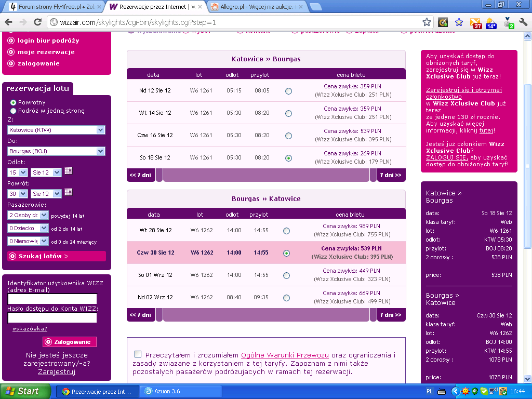Open the departure date calendar icon
The image size is (532, 399).
point(69,171)
